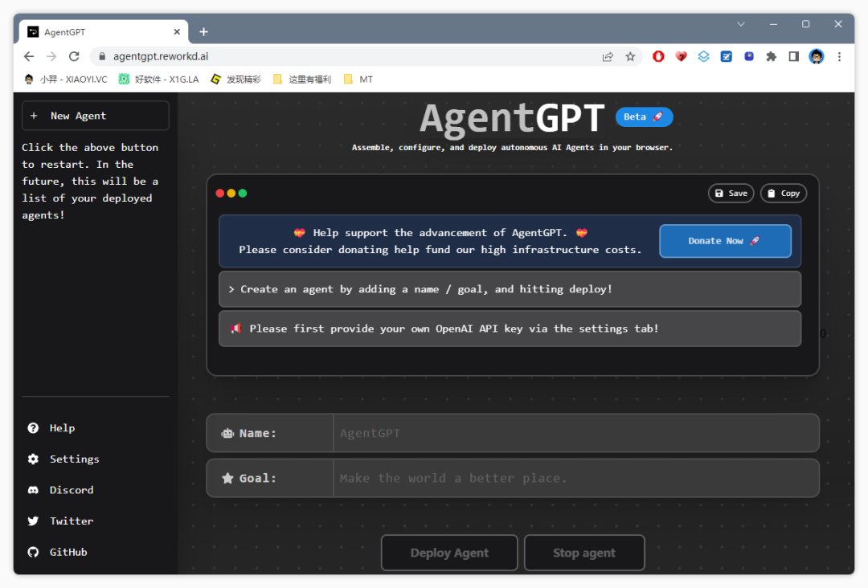Click the yellow window dot
Screen dimensions: 868x588
(231, 193)
